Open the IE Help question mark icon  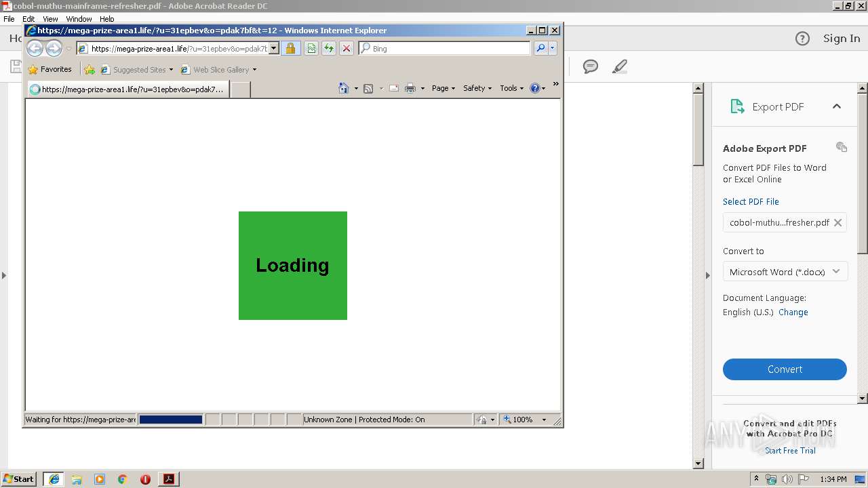[x=535, y=88]
